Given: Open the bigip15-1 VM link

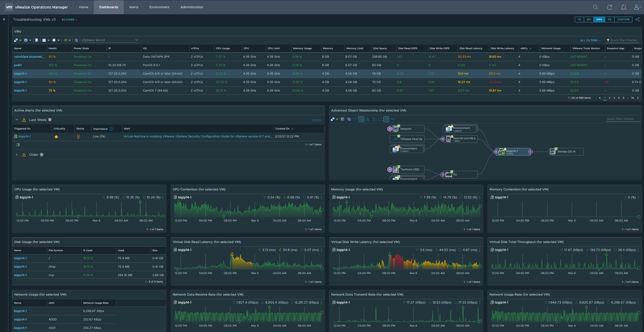Looking at the screenshot, I should coord(20,82).
